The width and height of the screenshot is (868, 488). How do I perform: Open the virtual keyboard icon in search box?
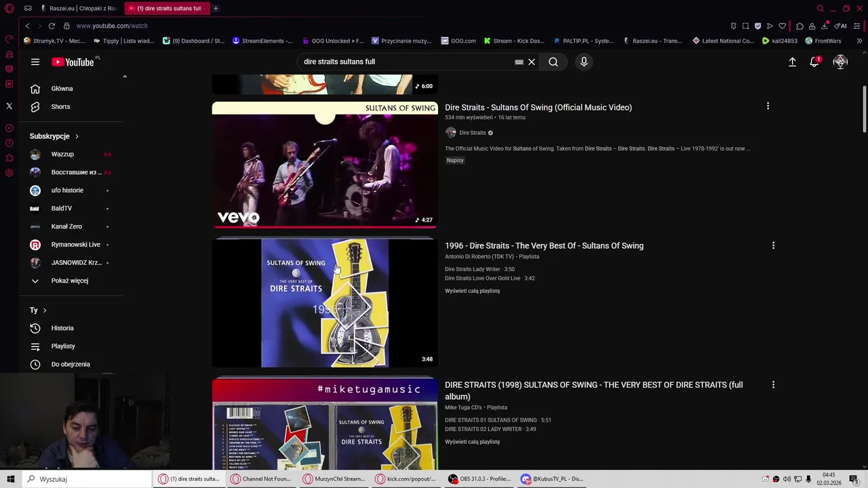pyautogui.click(x=519, y=62)
